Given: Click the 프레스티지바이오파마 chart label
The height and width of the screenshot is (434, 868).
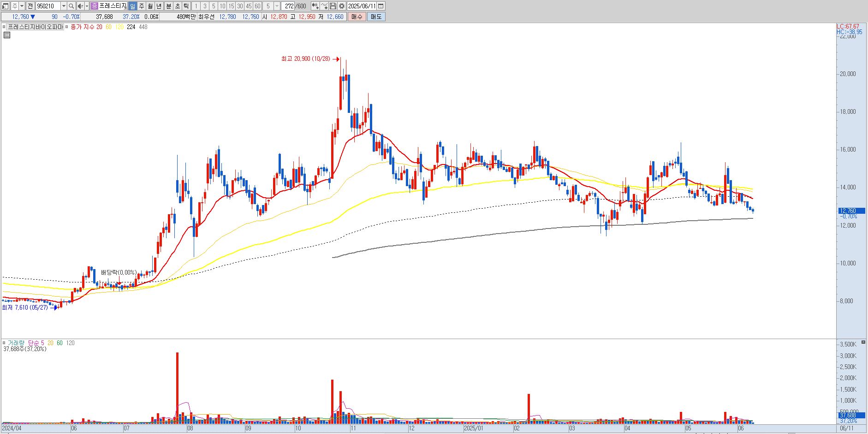Looking at the screenshot, I should point(36,27).
